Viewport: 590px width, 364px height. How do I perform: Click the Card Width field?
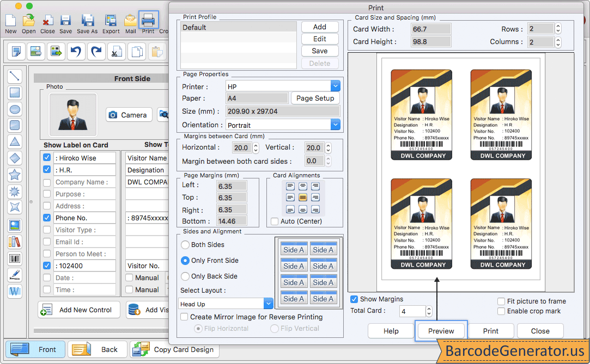[431, 29]
